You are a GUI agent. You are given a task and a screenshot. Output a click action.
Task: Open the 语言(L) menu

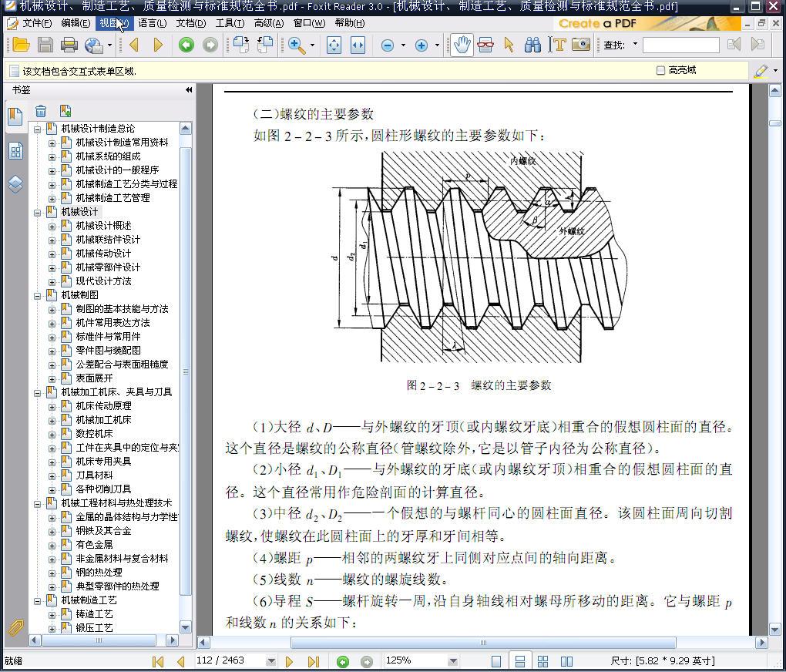(153, 23)
